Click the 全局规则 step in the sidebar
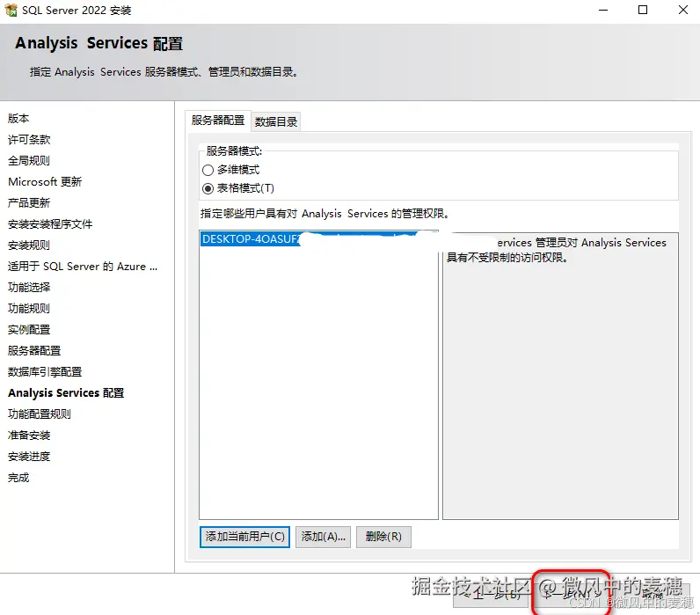The width and height of the screenshot is (700, 615). pos(30,161)
